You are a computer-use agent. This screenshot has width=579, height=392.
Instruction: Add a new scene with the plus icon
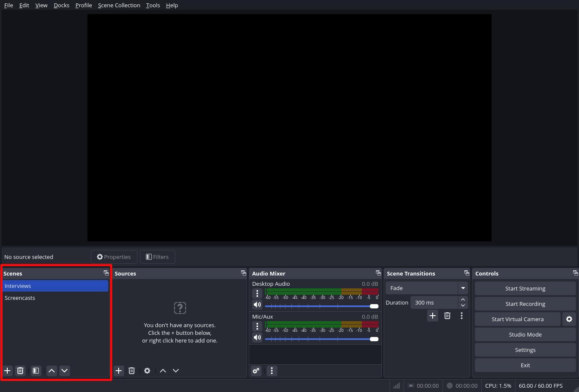[x=7, y=371]
